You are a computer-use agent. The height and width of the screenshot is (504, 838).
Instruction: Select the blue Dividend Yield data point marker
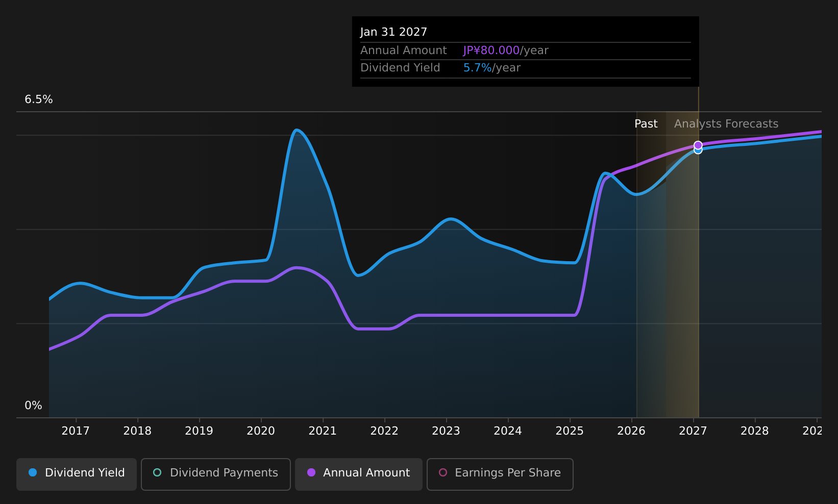tap(698, 150)
